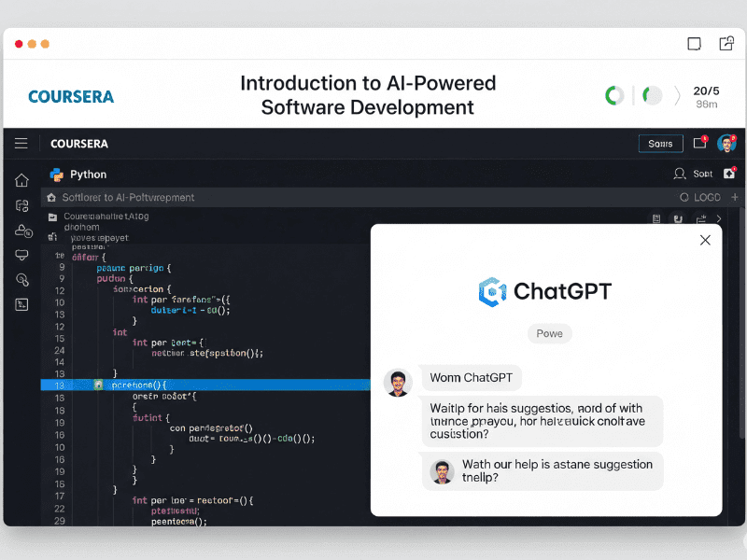This screenshot has height=560, width=747.
Task: Open the user profile avatar in header
Action: tap(726, 143)
